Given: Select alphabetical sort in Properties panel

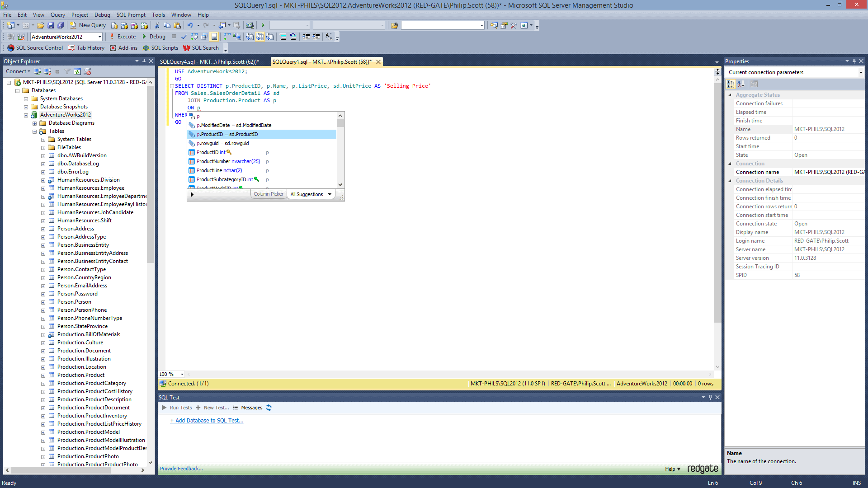Looking at the screenshot, I should pos(741,84).
